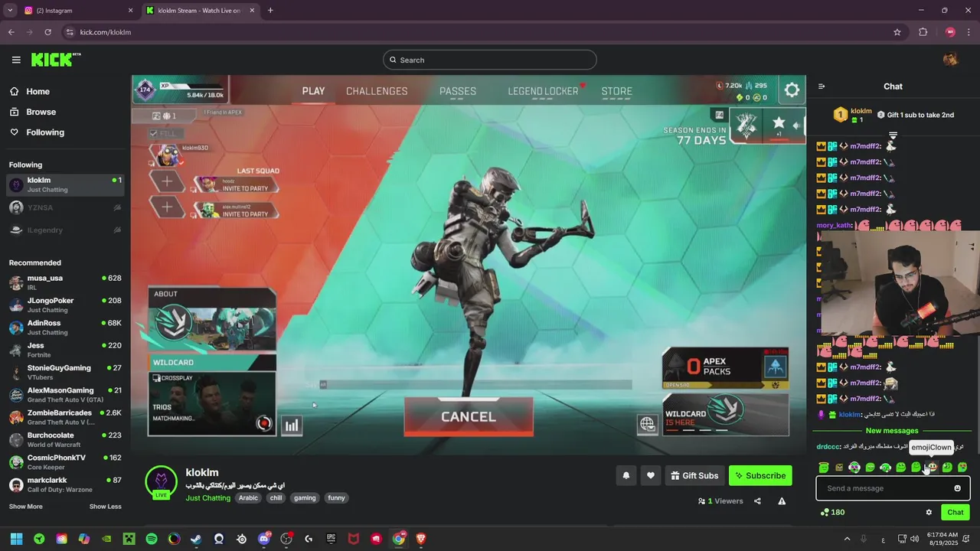The width and height of the screenshot is (980, 551).
Task: Open Brave browser from taskbar
Action: point(421,539)
